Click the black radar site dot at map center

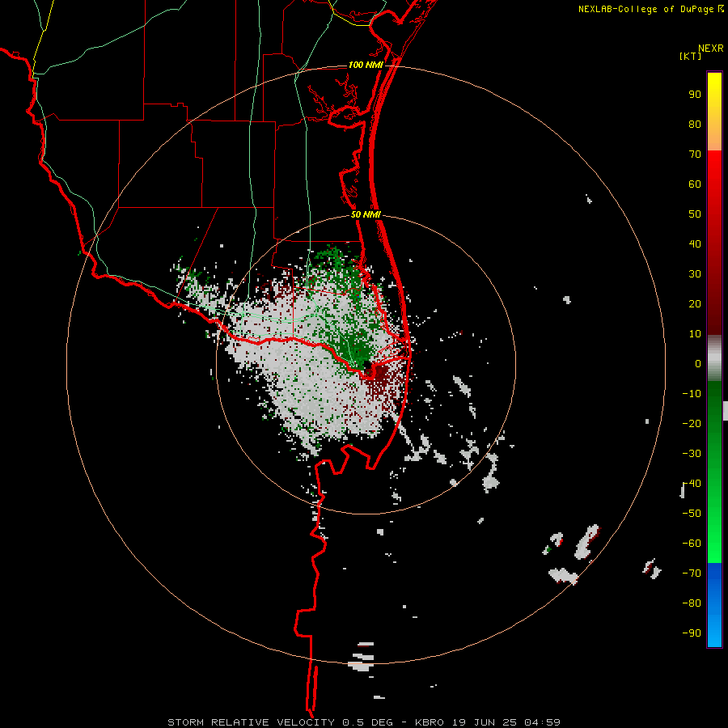point(368,365)
